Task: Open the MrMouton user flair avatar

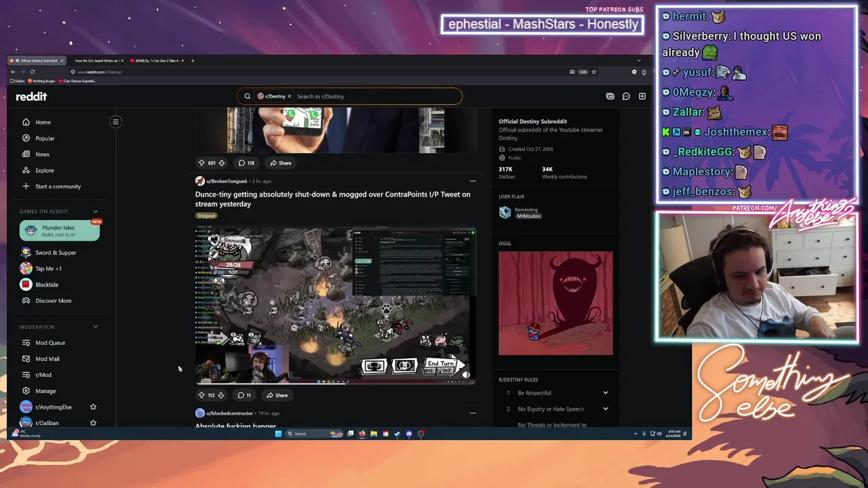Action: [x=505, y=212]
